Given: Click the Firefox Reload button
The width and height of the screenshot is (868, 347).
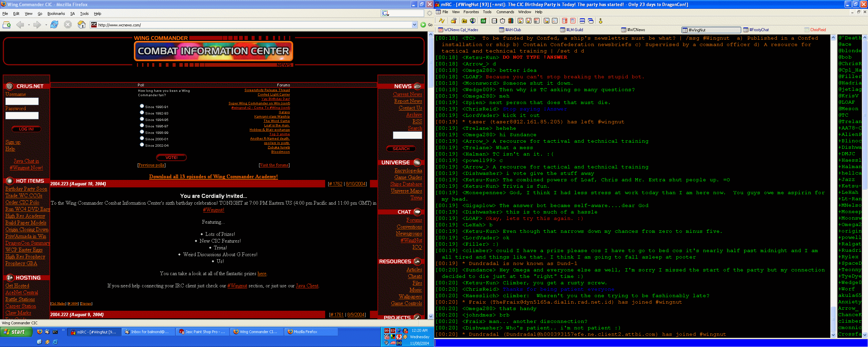Looking at the screenshot, I should [54, 25].
